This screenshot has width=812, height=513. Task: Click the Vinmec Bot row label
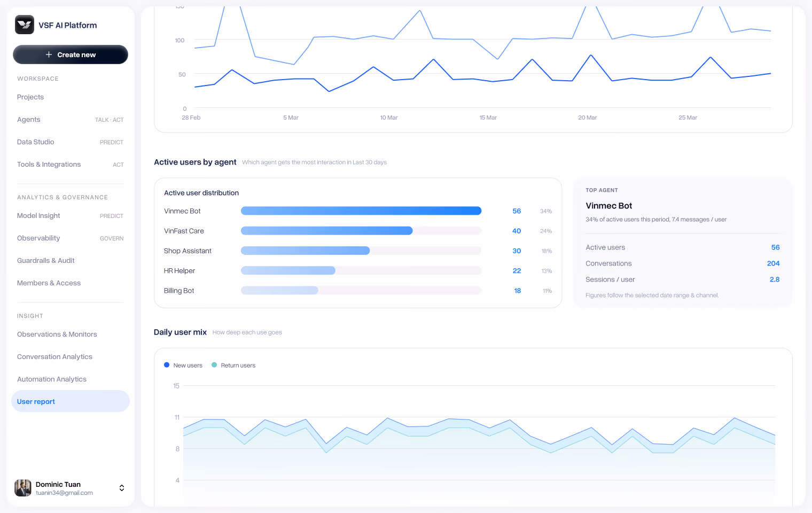182,211
